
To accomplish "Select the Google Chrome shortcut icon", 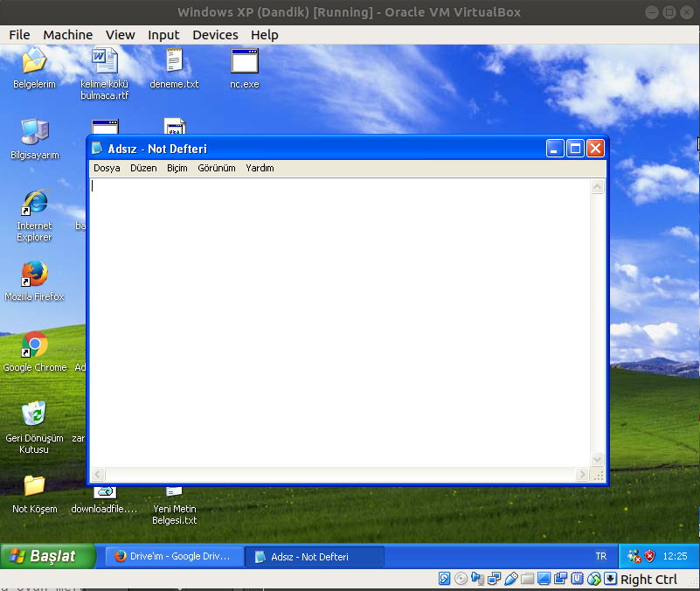I will click(34, 344).
